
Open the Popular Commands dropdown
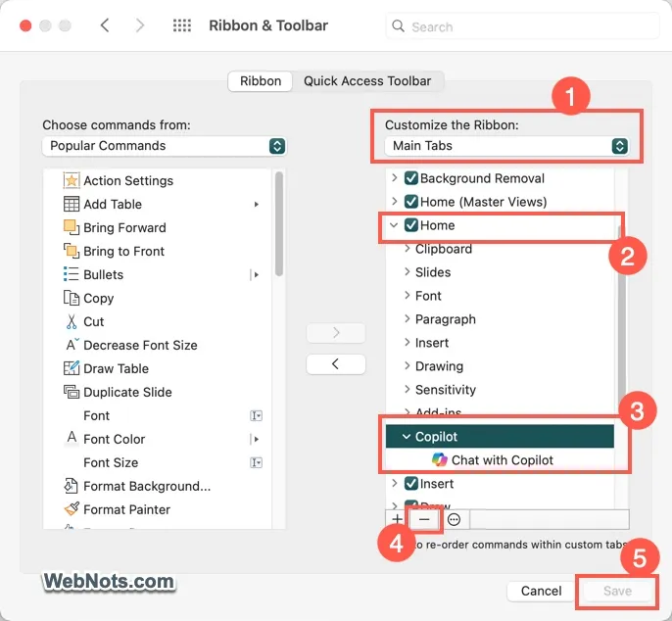(x=165, y=146)
